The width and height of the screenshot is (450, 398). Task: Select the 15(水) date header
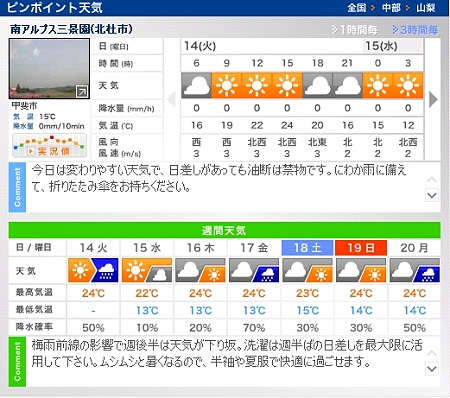(381, 46)
